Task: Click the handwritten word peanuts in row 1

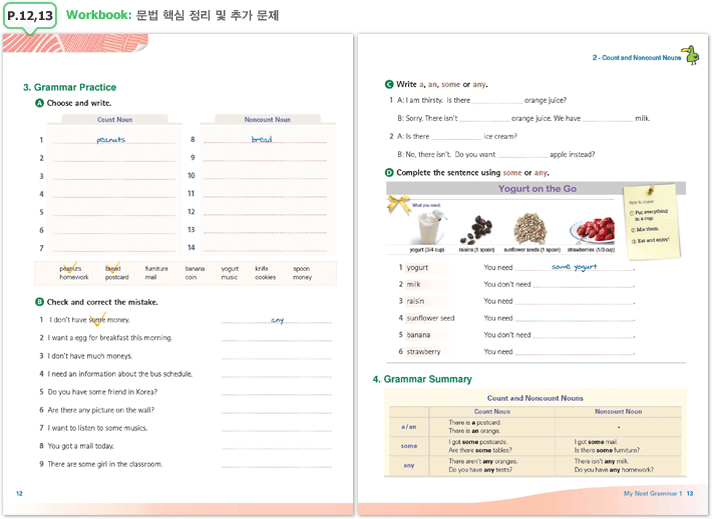Action: 111,140
